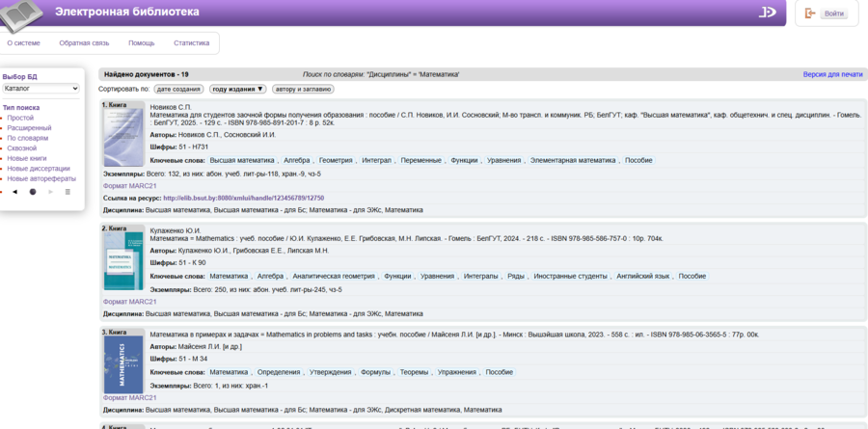868x429 pixels.
Task: Click keyword Ряды in book 2
Action: (x=516, y=277)
